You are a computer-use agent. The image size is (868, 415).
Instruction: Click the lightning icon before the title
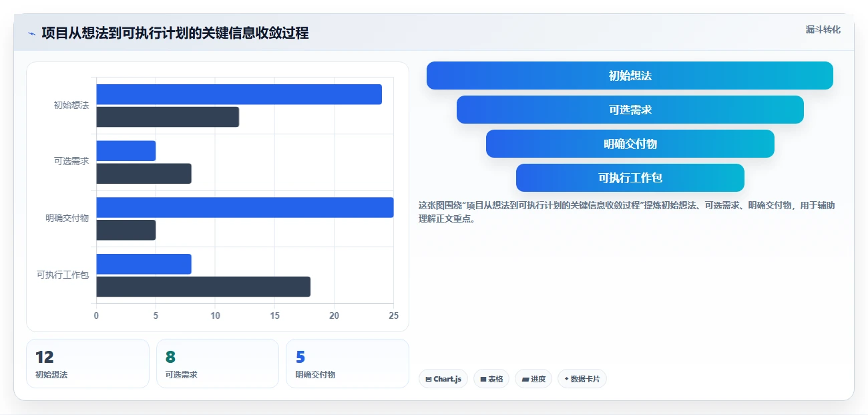31,33
